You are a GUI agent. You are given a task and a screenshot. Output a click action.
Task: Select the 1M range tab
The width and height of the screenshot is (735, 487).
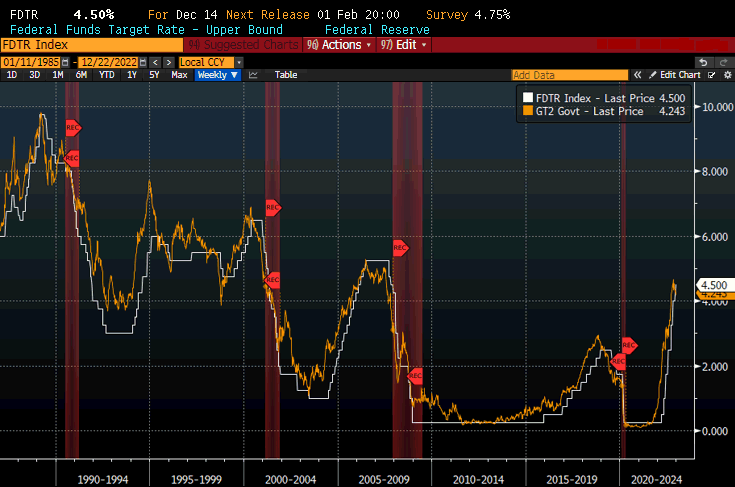pyautogui.click(x=58, y=75)
